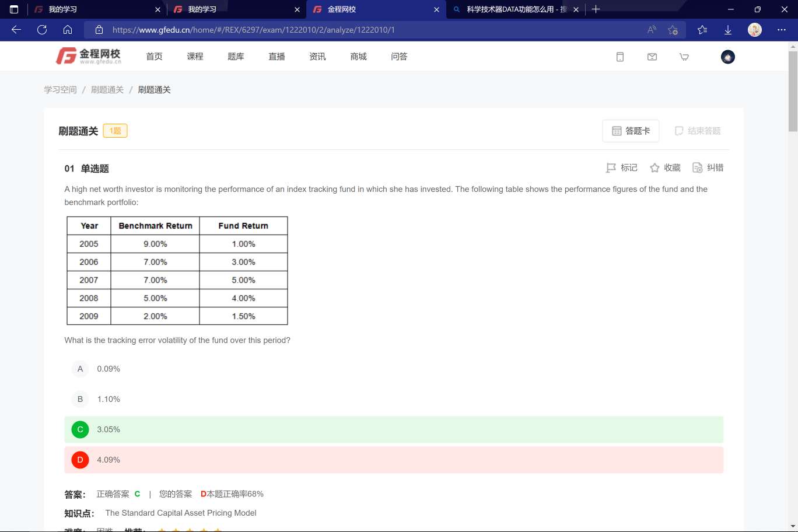This screenshot has width=798, height=532.
Task: Click the browser address bar URL
Action: (253, 30)
